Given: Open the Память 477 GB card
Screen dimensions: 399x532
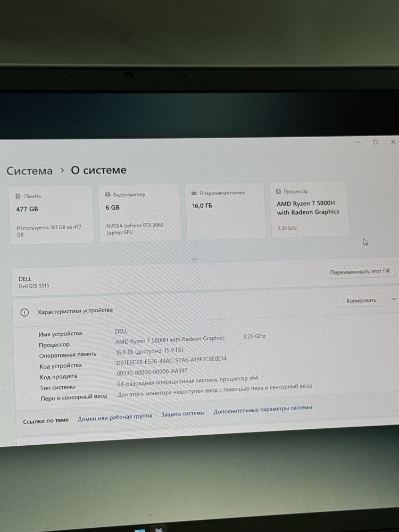Looking at the screenshot, I should 51,214.
